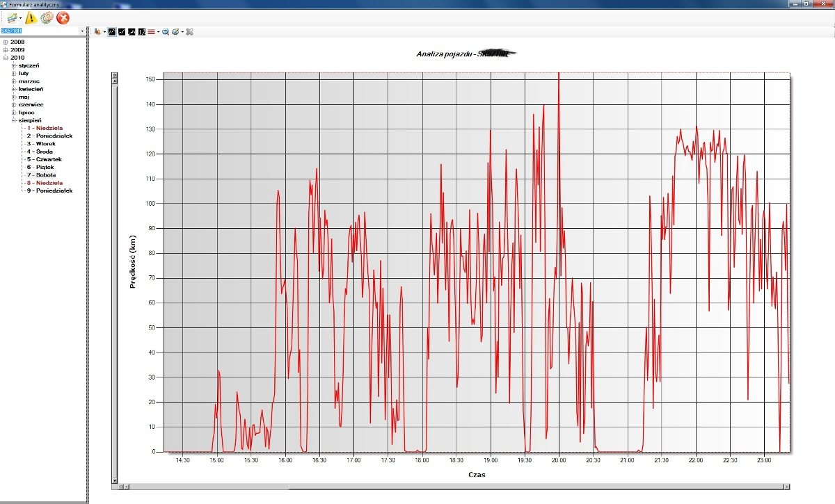Open dropdown arrow beside chart report icon

pyautogui.click(x=21, y=18)
